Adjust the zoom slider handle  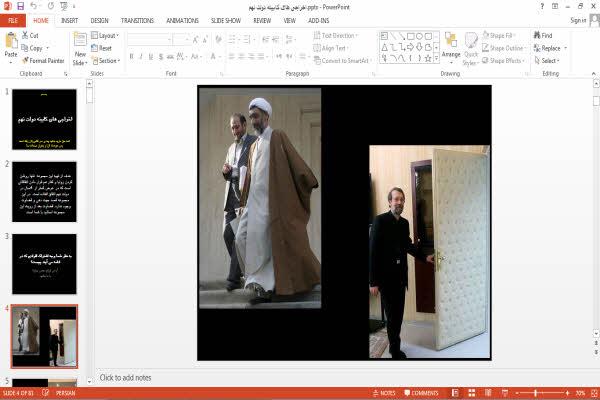point(535,393)
